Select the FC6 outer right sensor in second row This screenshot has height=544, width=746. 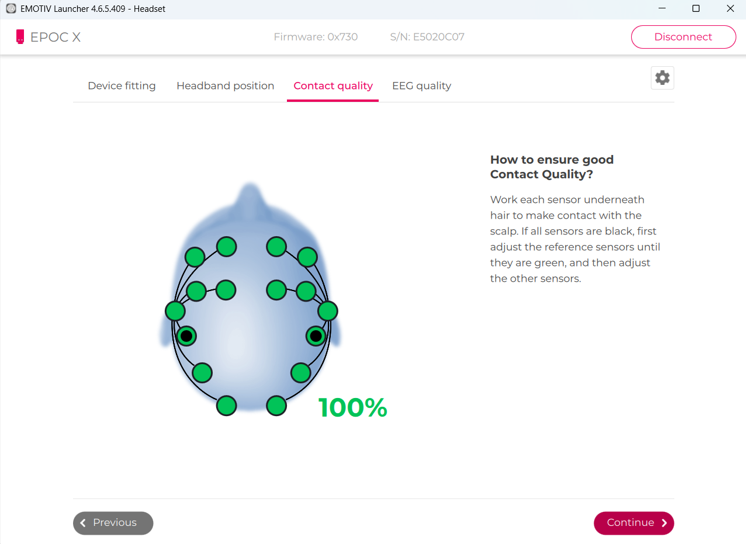pos(306,291)
